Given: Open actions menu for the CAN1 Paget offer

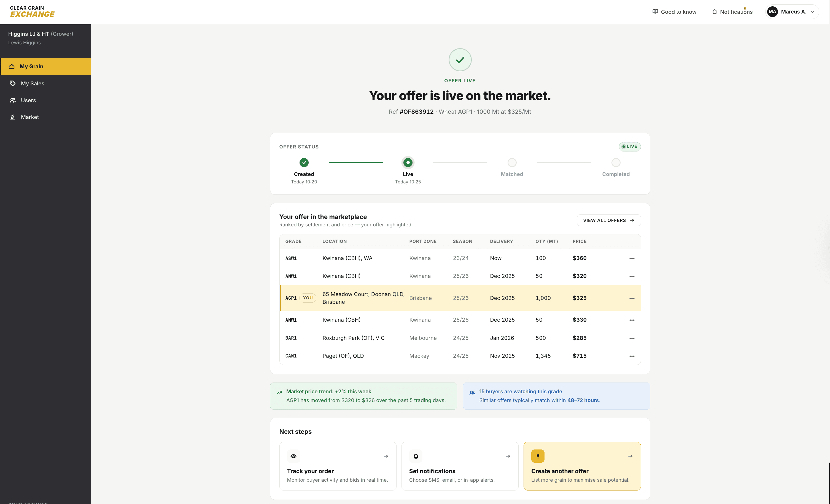Looking at the screenshot, I should (632, 356).
